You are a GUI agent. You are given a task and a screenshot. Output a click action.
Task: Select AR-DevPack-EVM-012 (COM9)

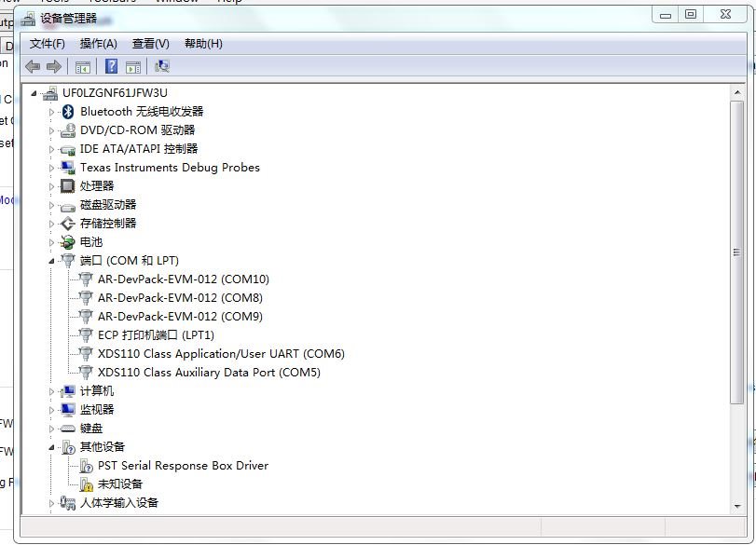180,317
